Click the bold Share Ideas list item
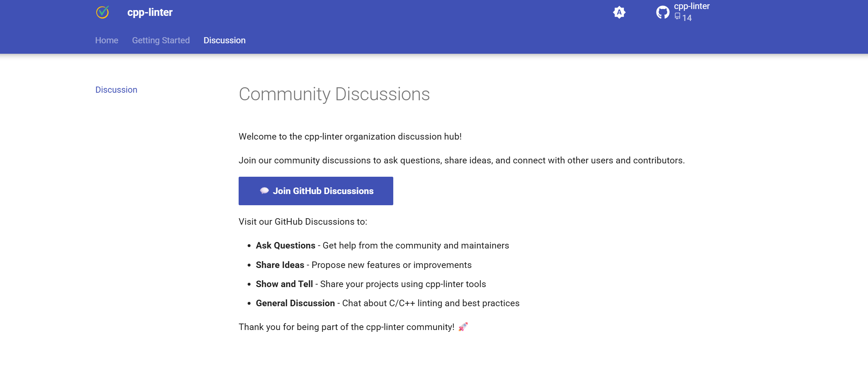 [280, 265]
